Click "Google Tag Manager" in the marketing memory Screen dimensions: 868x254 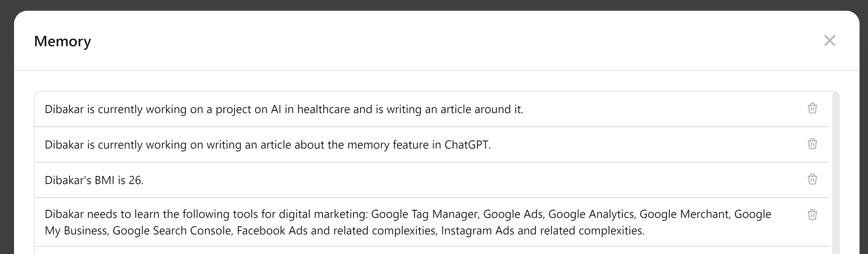[425, 214]
